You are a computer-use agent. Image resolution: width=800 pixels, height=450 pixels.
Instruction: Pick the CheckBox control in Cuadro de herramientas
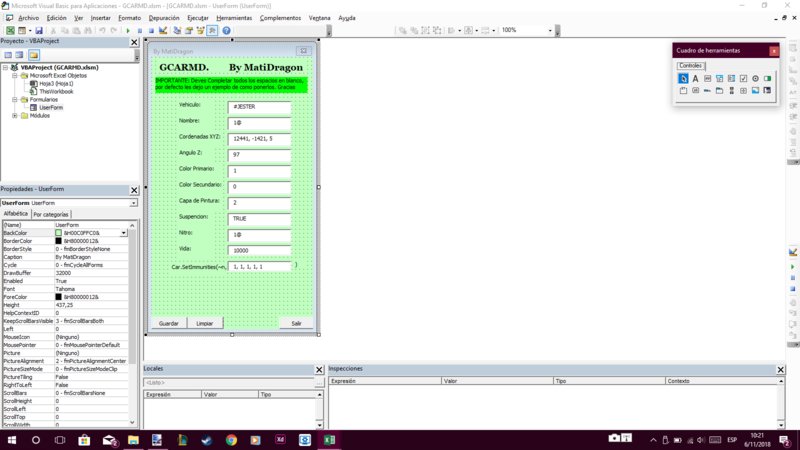pos(743,78)
